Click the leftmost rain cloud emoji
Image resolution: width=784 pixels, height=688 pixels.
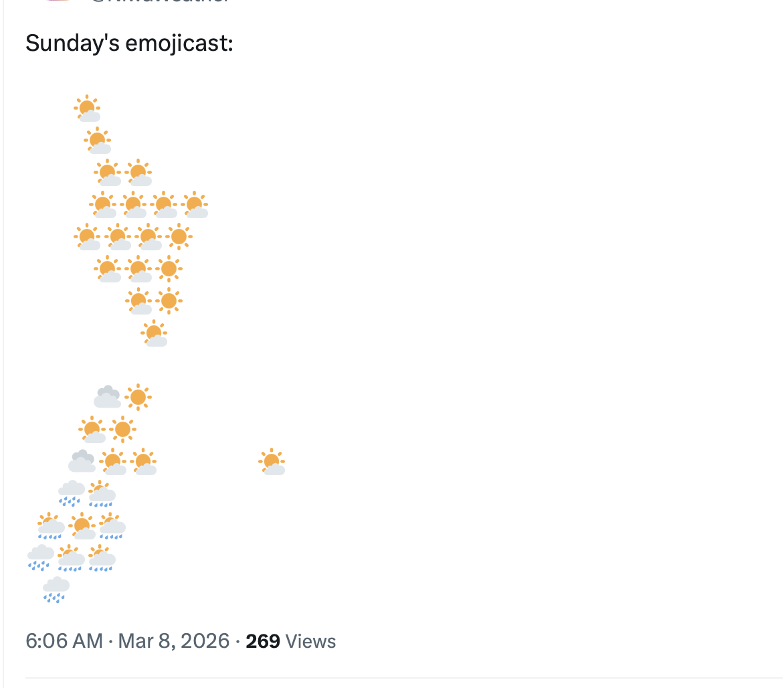coord(40,557)
